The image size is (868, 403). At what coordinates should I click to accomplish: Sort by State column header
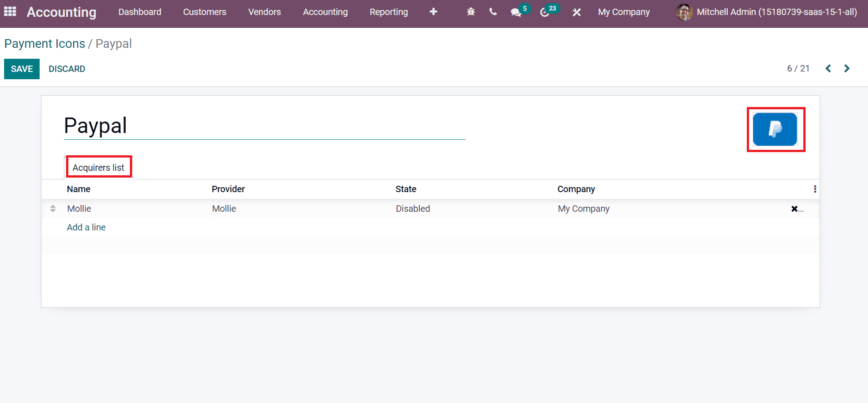coord(406,189)
